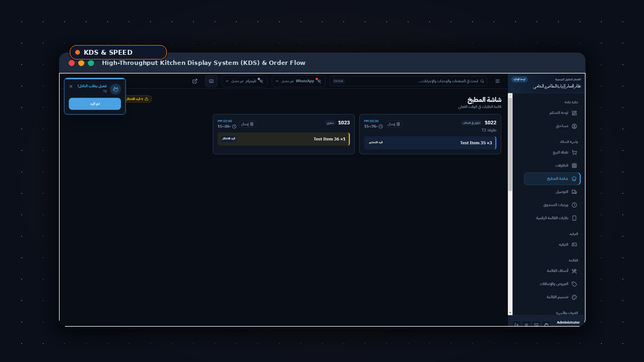Click the Administrator user label
Screen dimensions: 644x362
point(568,322)
